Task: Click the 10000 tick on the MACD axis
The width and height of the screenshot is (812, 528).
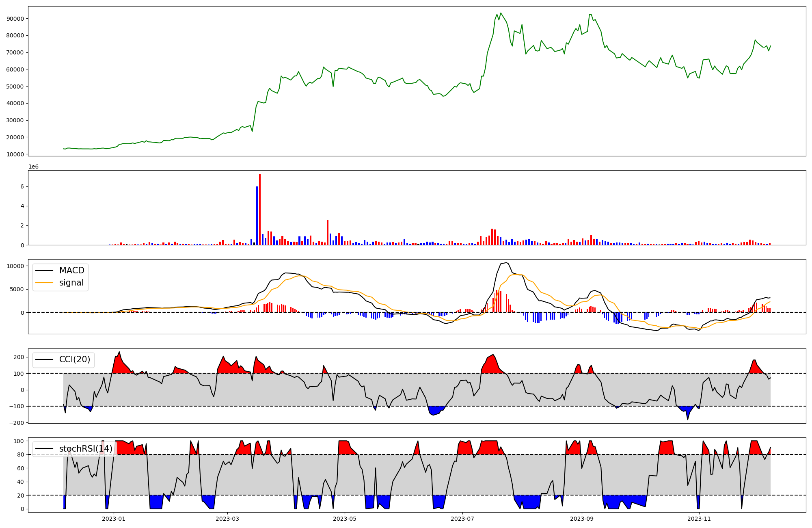Action: [x=15, y=266]
